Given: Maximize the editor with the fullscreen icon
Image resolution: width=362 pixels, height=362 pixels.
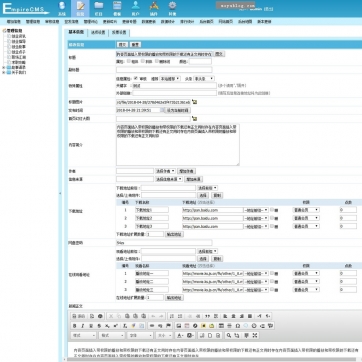Looking at the screenshot, I should click(255, 335).
